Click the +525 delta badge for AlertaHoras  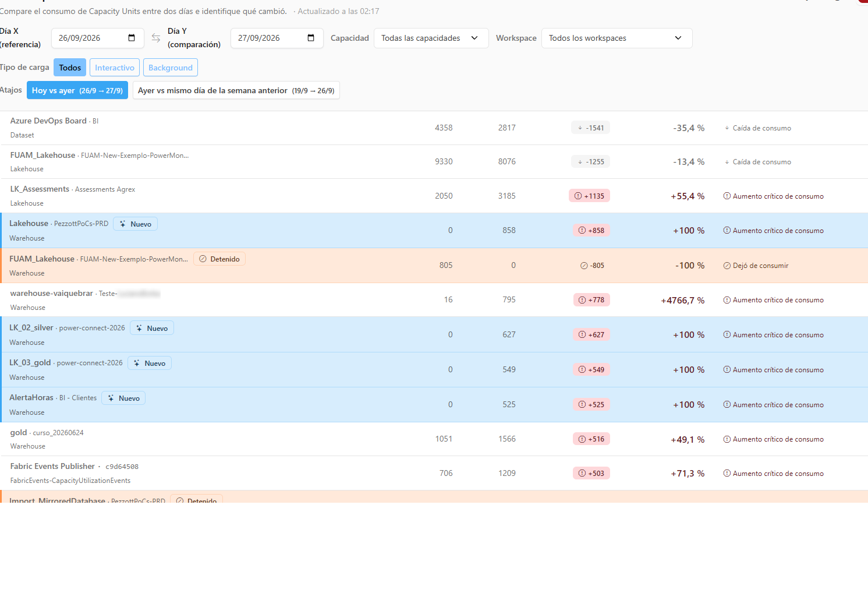tap(591, 404)
